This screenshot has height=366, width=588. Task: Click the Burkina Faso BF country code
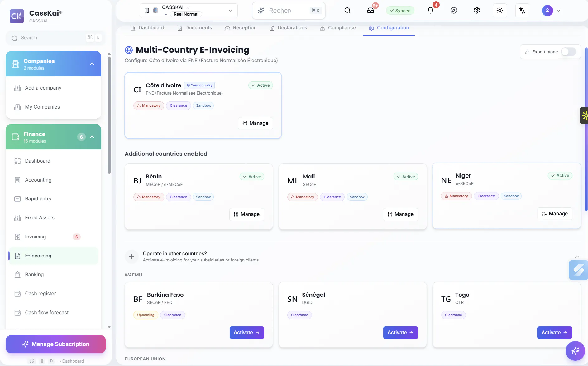[x=138, y=299]
